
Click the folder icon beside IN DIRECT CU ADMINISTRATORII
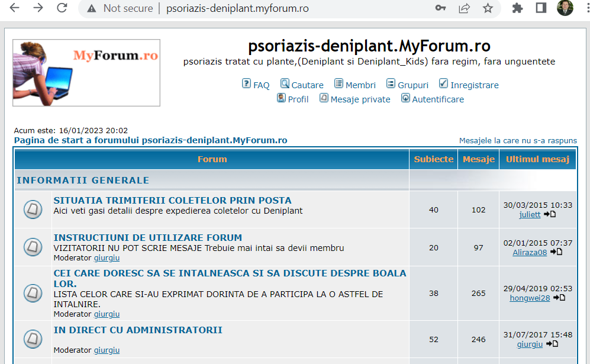33,339
